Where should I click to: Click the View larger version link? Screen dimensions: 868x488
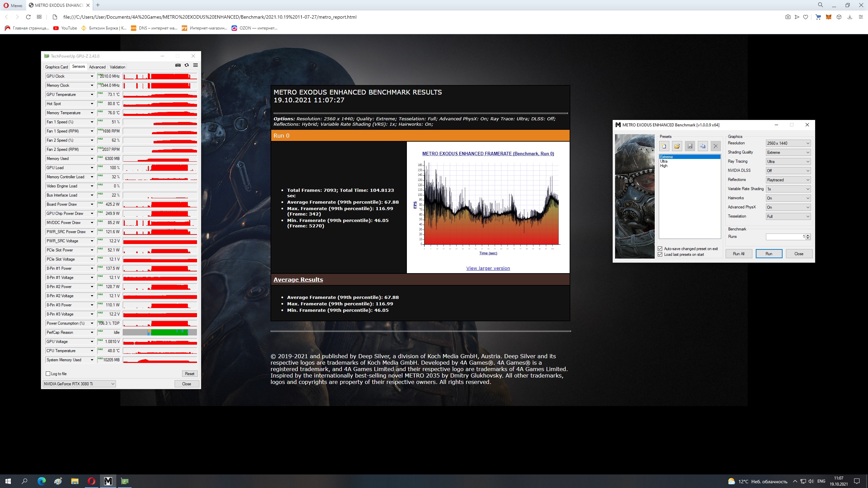point(488,268)
